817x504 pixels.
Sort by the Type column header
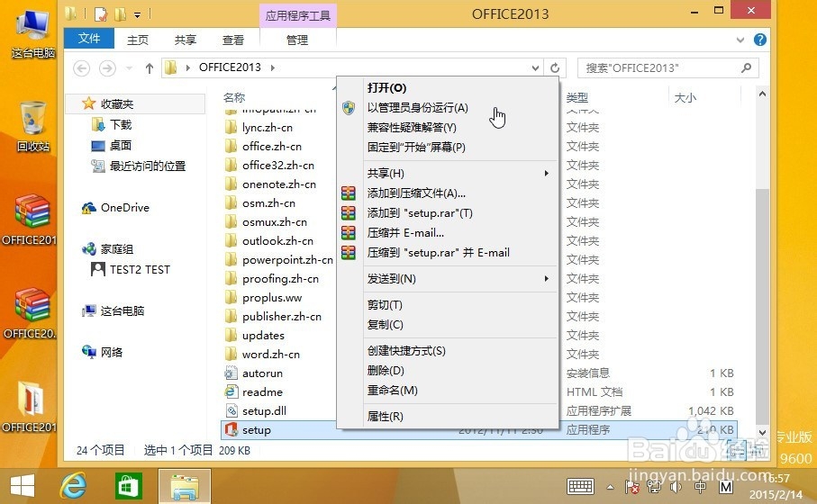click(x=577, y=97)
